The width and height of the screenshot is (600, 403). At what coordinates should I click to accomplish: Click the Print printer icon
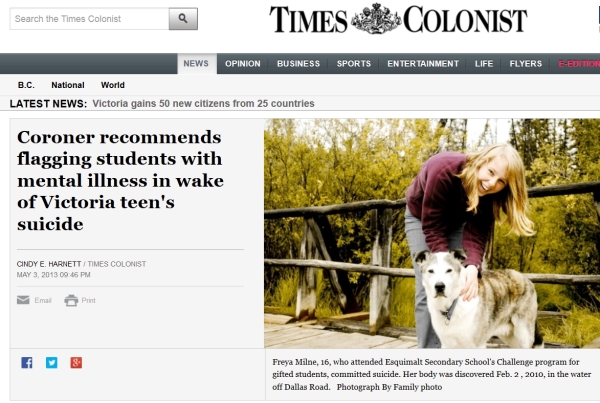(x=71, y=300)
